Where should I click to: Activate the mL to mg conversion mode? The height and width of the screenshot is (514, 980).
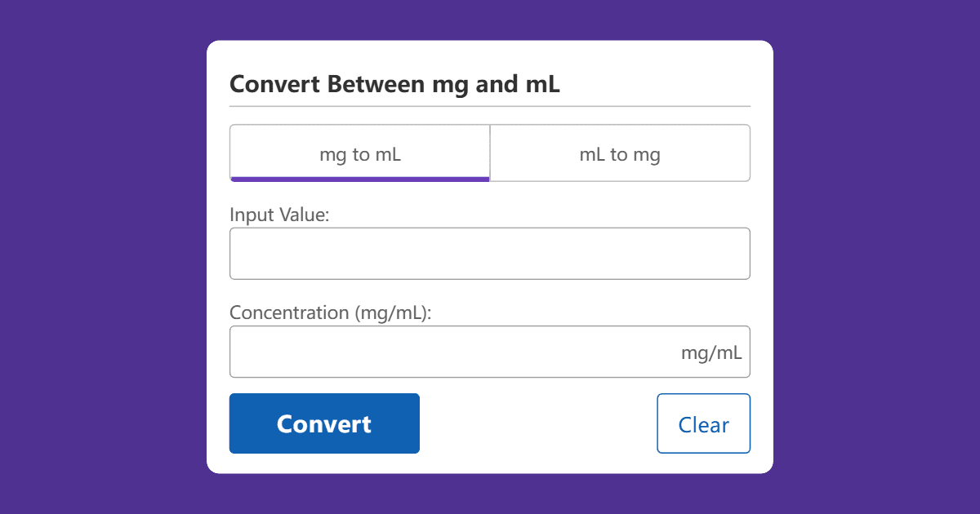tap(620, 153)
